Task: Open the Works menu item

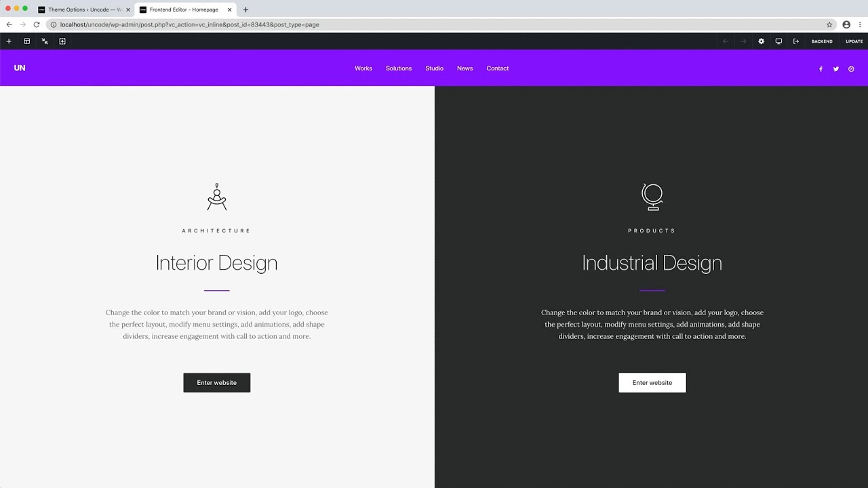Action: pos(363,68)
